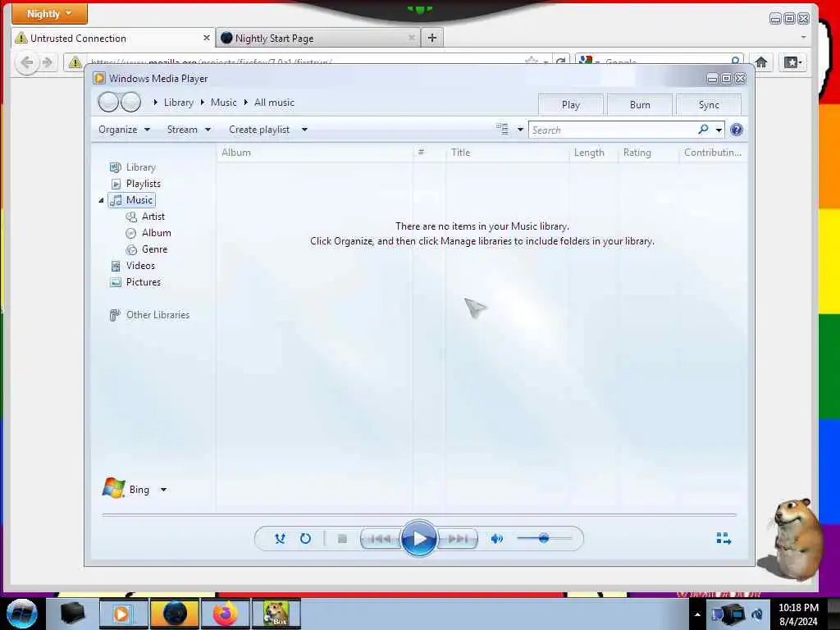Open the breadcrumb arrow before Library
840x630 pixels.
(x=155, y=103)
